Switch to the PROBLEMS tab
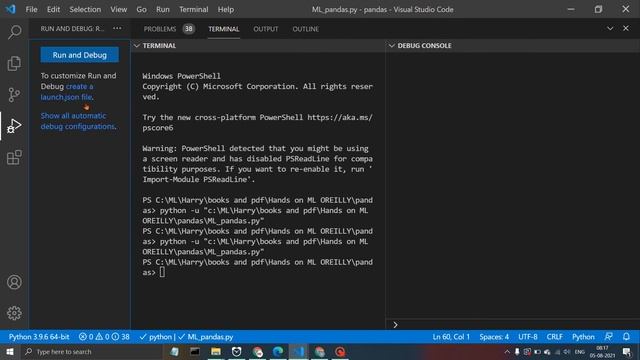Image resolution: width=640 pixels, height=360 pixels. click(160, 29)
